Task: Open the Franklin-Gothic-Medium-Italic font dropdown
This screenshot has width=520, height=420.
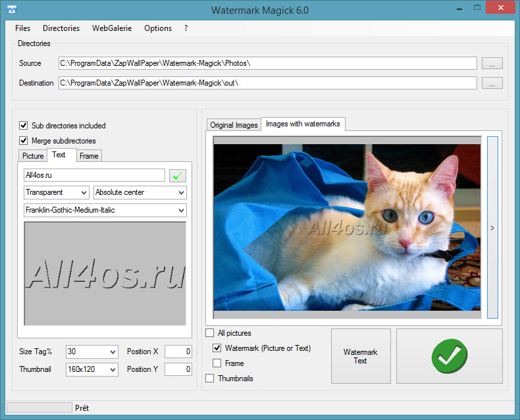Action: point(105,211)
